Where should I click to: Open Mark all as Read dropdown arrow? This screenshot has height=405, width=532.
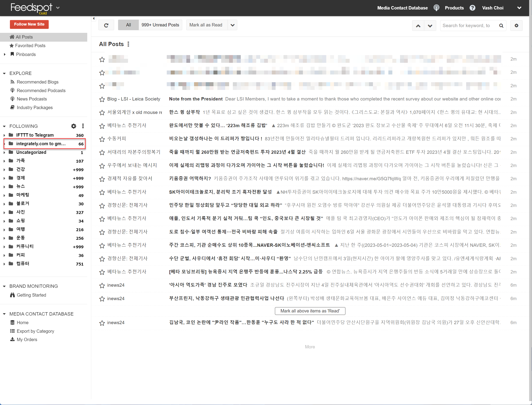(x=232, y=25)
